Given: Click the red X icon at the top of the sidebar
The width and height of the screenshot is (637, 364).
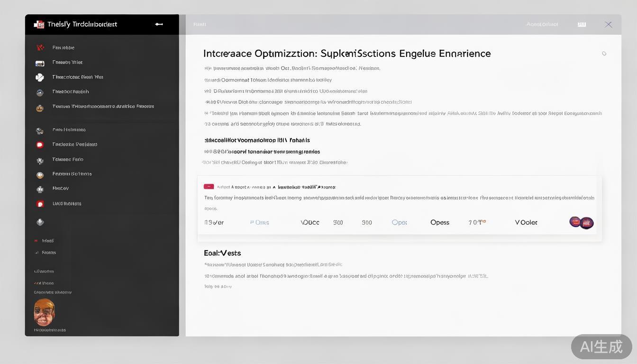Looking at the screenshot, I should point(40,47).
